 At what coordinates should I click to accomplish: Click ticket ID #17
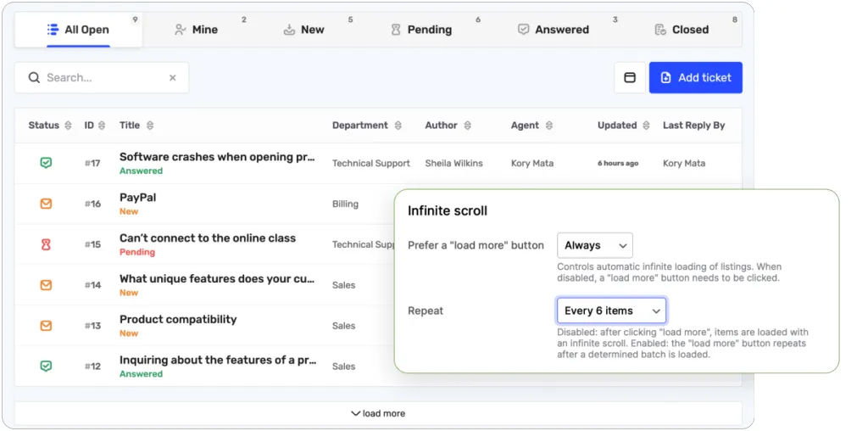(92, 164)
